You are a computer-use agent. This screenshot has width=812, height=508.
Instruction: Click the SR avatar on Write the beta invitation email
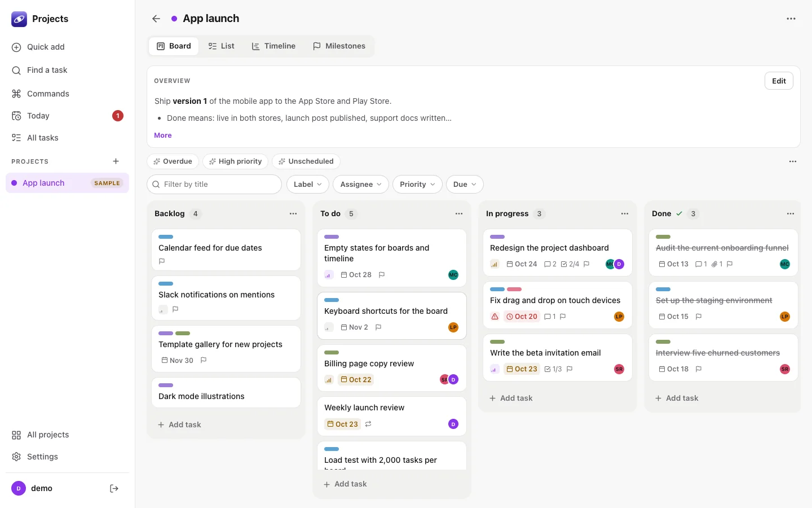click(x=619, y=369)
